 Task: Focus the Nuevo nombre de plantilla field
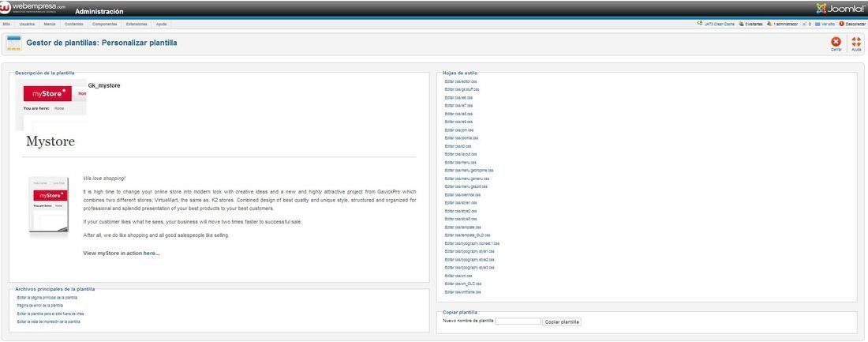click(518, 321)
